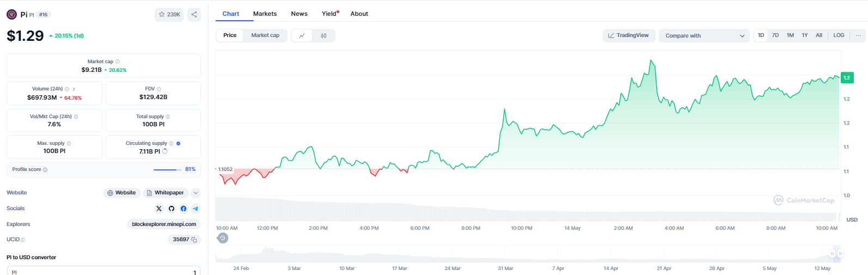This screenshot has width=868, height=275.
Task: Open Volume (24h) info icon
Action: click(x=67, y=89)
